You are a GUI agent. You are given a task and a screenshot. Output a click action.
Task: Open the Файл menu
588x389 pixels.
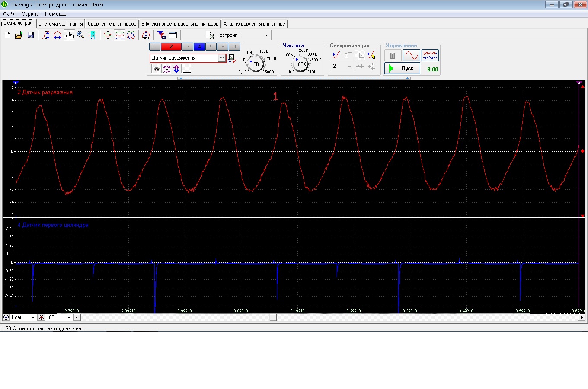click(x=9, y=14)
